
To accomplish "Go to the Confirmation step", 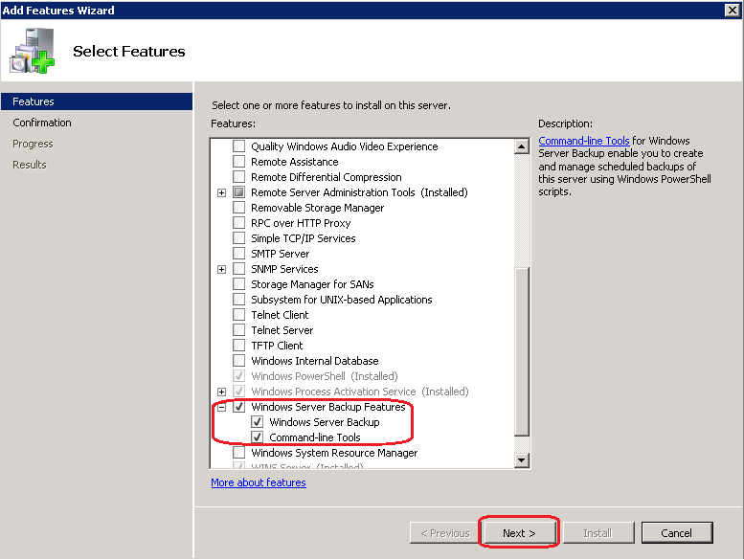I will point(42,123).
